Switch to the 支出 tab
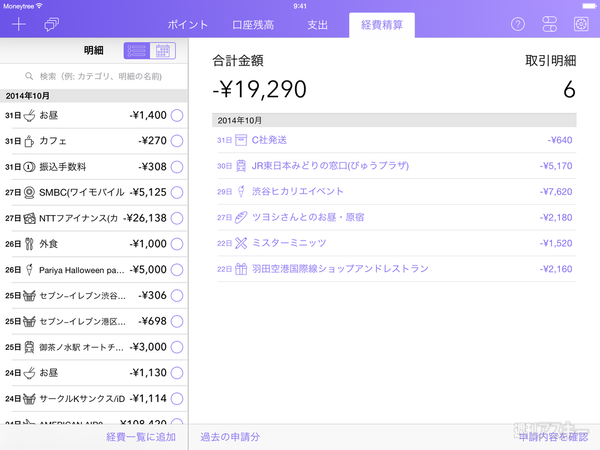The height and width of the screenshot is (450, 600). point(318,25)
